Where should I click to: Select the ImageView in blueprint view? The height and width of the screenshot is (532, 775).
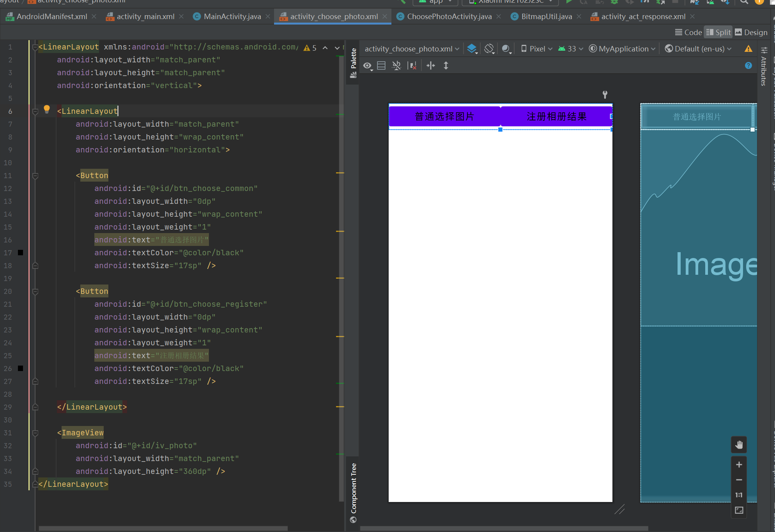coord(699,228)
